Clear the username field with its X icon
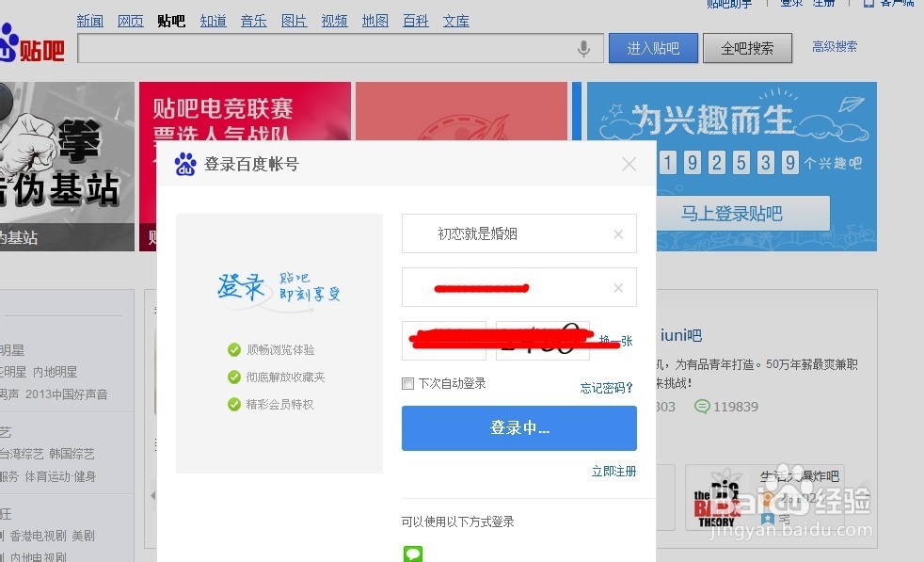 tap(618, 234)
